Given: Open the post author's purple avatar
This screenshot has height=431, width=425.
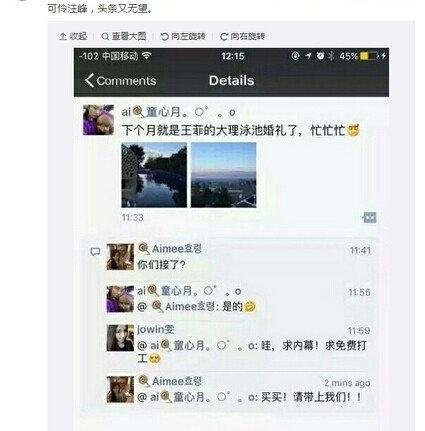Looking at the screenshot, I should (x=98, y=120).
